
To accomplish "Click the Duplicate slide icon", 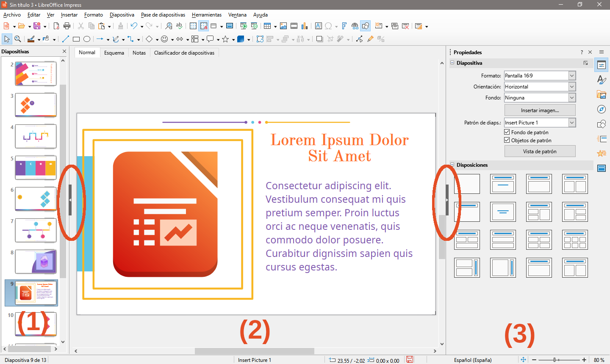I will pyautogui.click(x=395, y=26).
